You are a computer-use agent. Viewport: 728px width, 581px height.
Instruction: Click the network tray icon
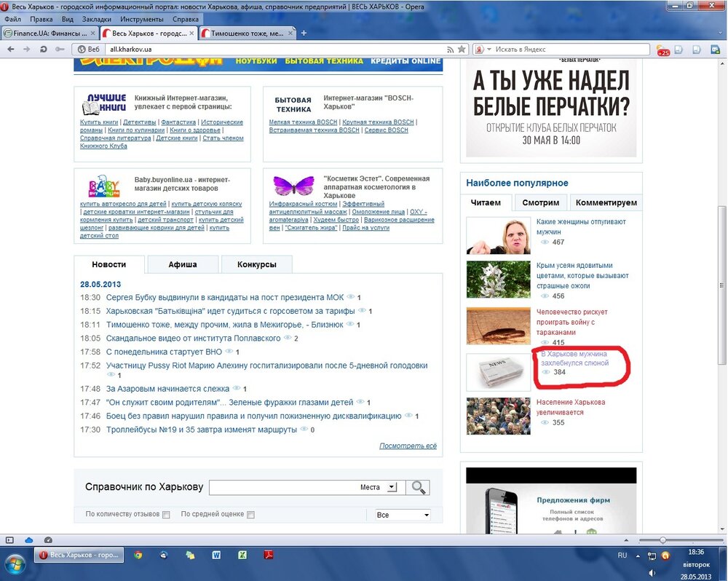652,556
